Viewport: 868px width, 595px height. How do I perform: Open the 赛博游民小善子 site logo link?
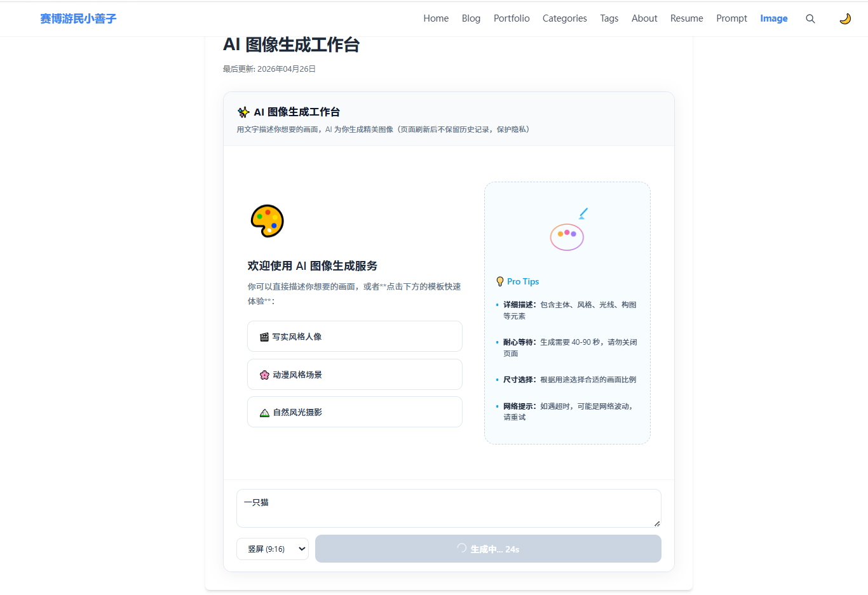click(78, 19)
